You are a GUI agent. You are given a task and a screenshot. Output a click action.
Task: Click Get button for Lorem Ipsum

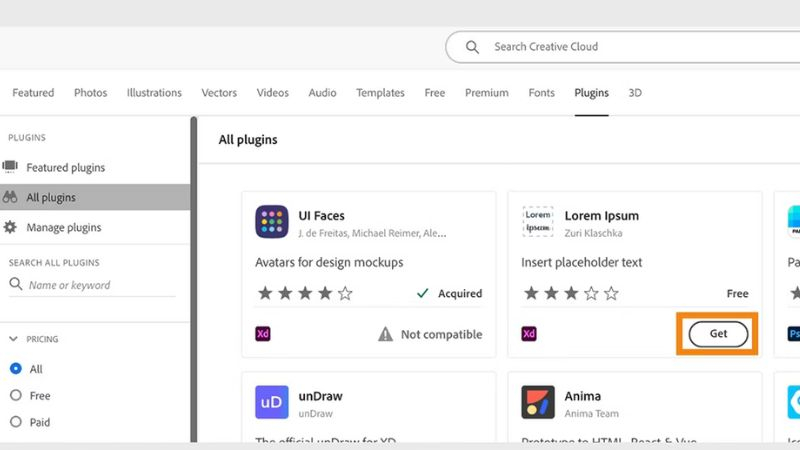pyautogui.click(x=718, y=334)
